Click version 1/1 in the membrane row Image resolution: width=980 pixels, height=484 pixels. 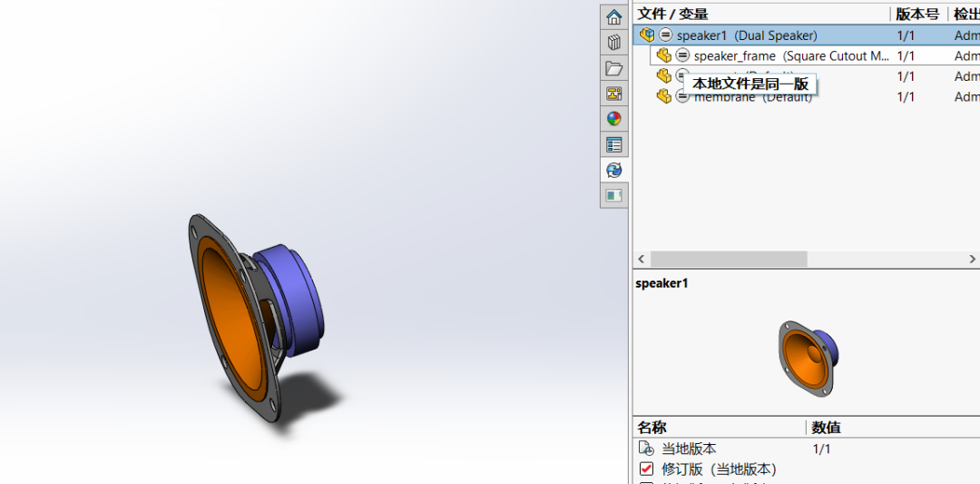pyautogui.click(x=906, y=97)
